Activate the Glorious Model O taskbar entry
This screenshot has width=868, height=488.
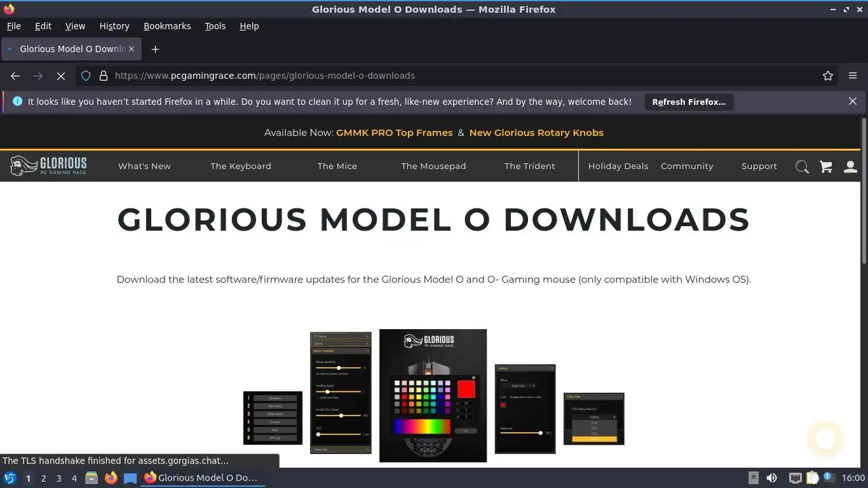point(201,478)
